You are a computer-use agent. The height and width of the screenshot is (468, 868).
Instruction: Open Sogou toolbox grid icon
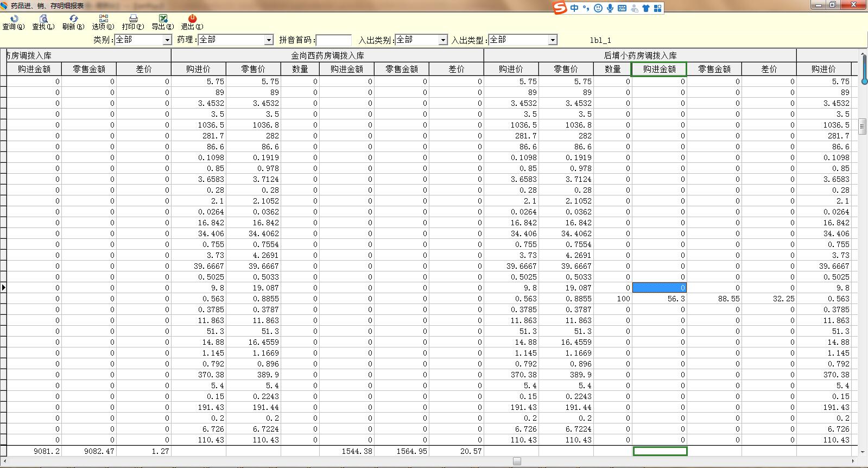(657, 8)
